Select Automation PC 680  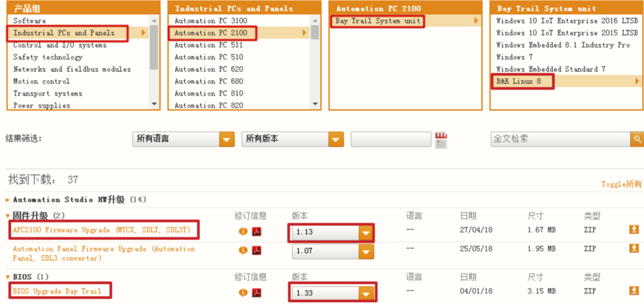209,81
